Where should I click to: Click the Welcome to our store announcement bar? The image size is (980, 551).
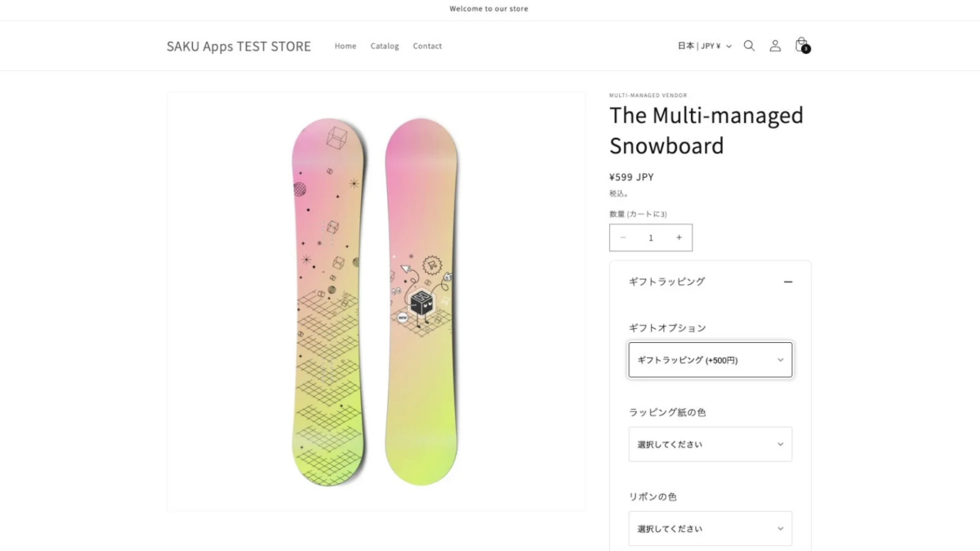coord(489,8)
